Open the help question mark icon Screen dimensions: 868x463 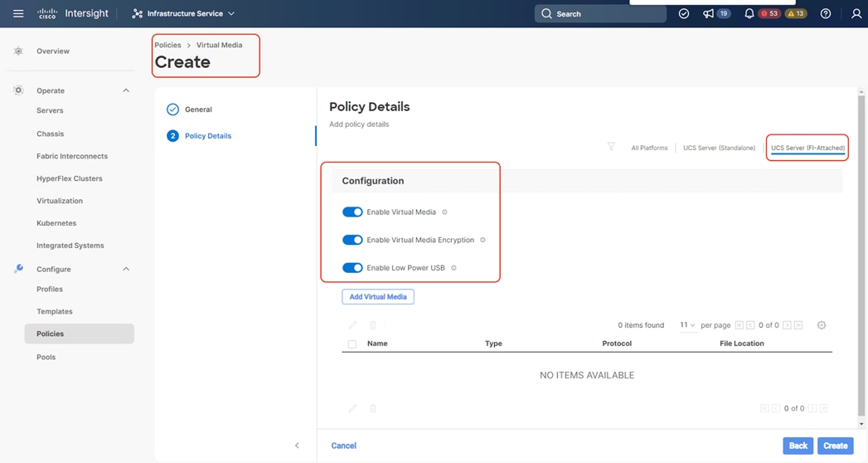tap(826, 14)
